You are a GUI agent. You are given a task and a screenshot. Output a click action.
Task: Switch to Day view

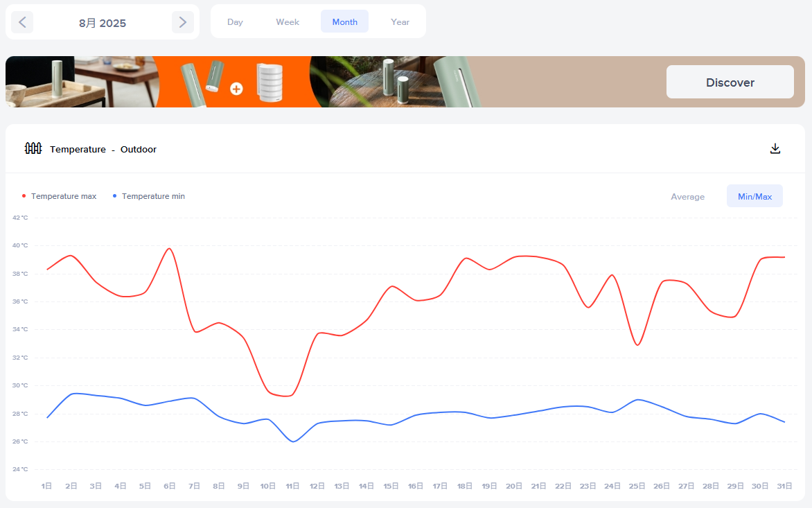[x=235, y=22]
